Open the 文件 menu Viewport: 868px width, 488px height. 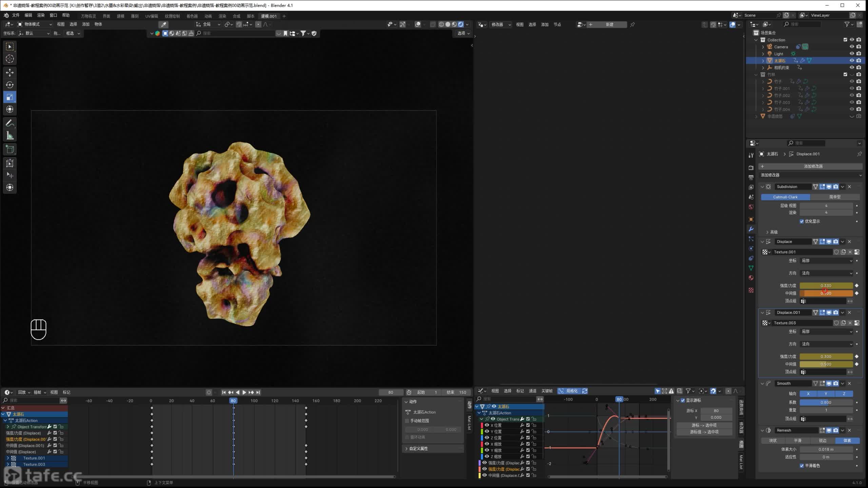click(x=16, y=15)
